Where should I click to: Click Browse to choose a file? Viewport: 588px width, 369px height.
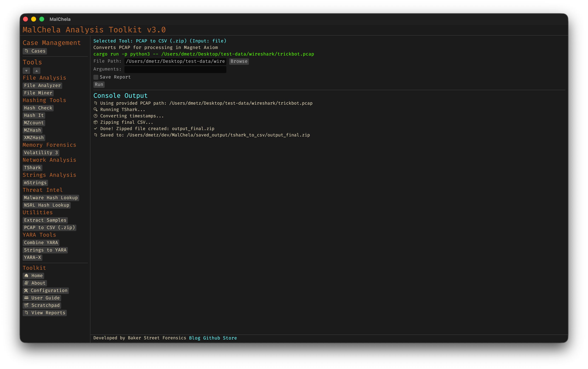point(239,61)
